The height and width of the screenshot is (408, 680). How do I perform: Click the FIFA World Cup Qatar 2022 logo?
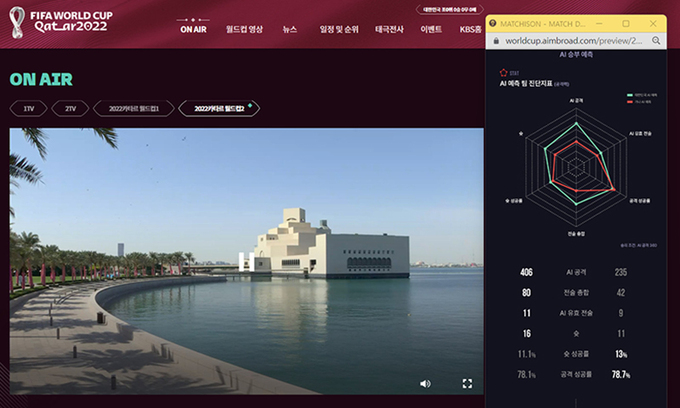(61, 22)
